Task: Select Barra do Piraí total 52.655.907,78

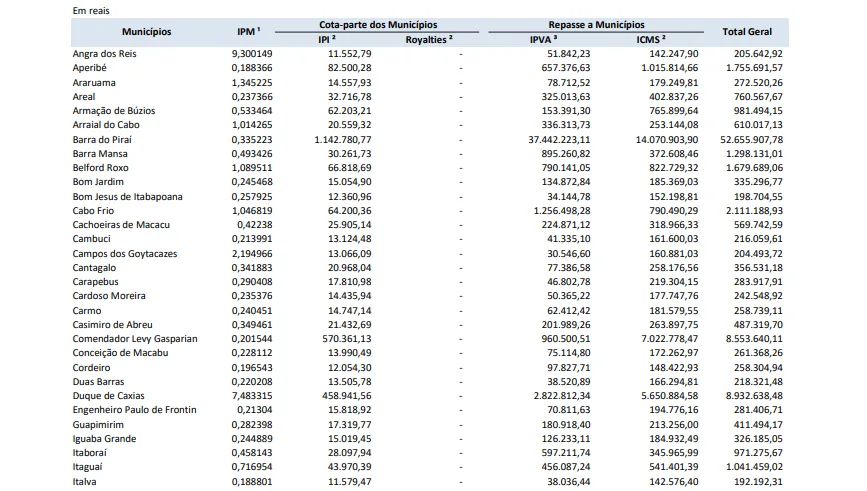Action: pos(745,139)
